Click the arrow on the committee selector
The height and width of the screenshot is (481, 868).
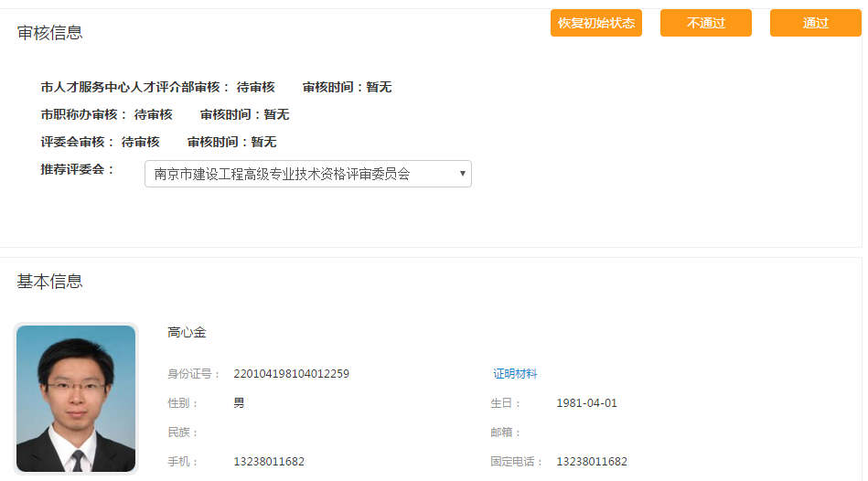coord(462,174)
